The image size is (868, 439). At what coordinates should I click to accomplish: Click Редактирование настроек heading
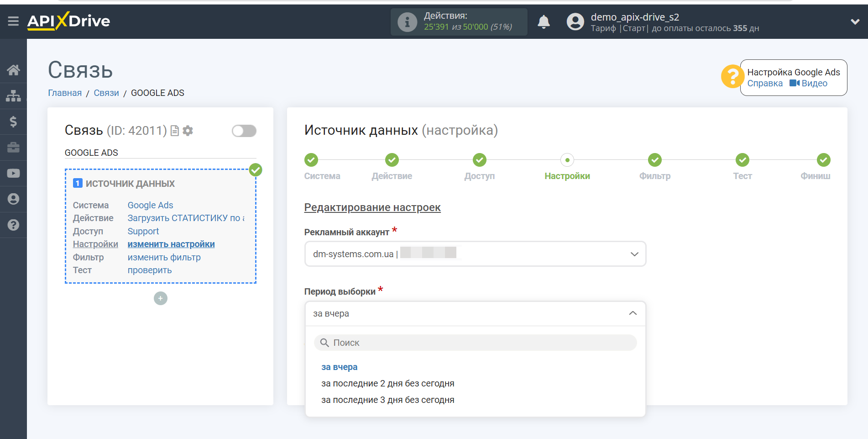point(372,207)
